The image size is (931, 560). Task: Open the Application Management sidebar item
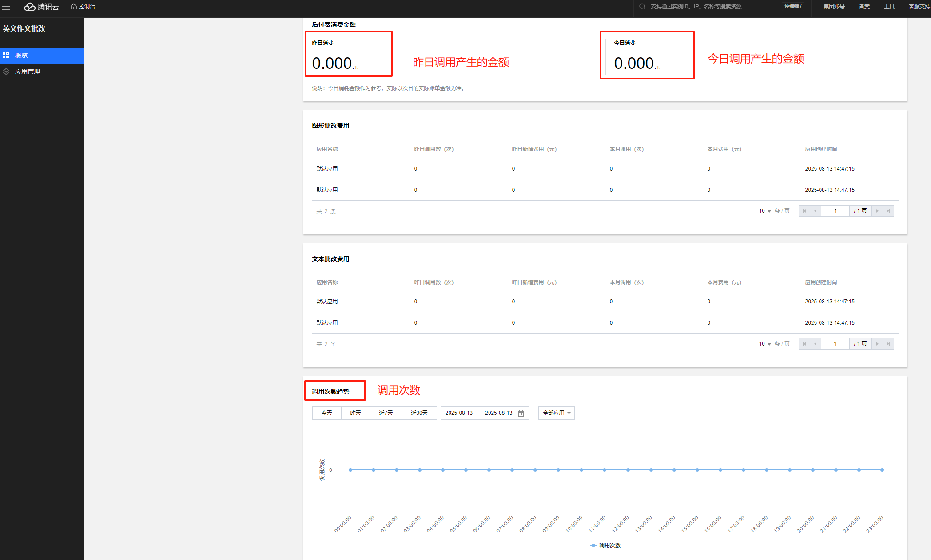(x=28, y=71)
